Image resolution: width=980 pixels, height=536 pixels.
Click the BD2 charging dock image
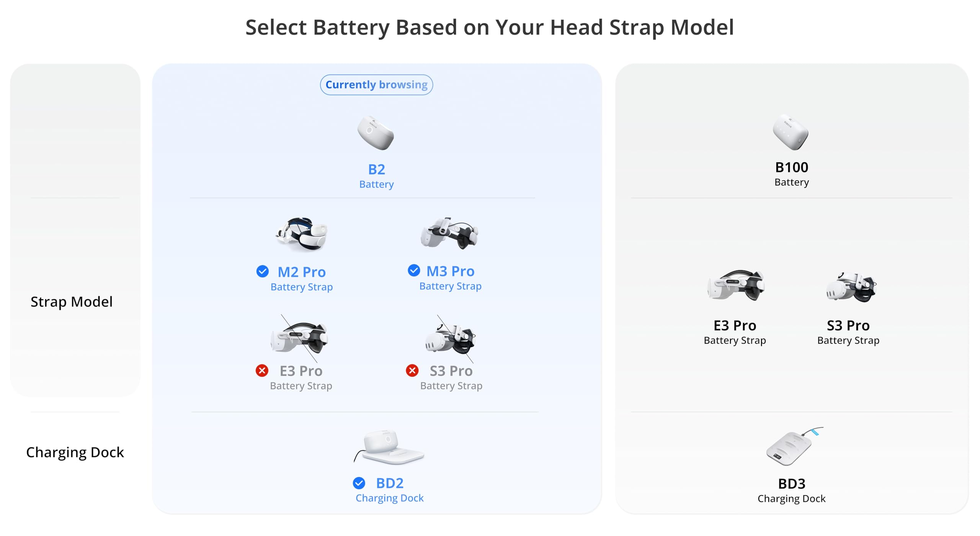tap(389, 447)
